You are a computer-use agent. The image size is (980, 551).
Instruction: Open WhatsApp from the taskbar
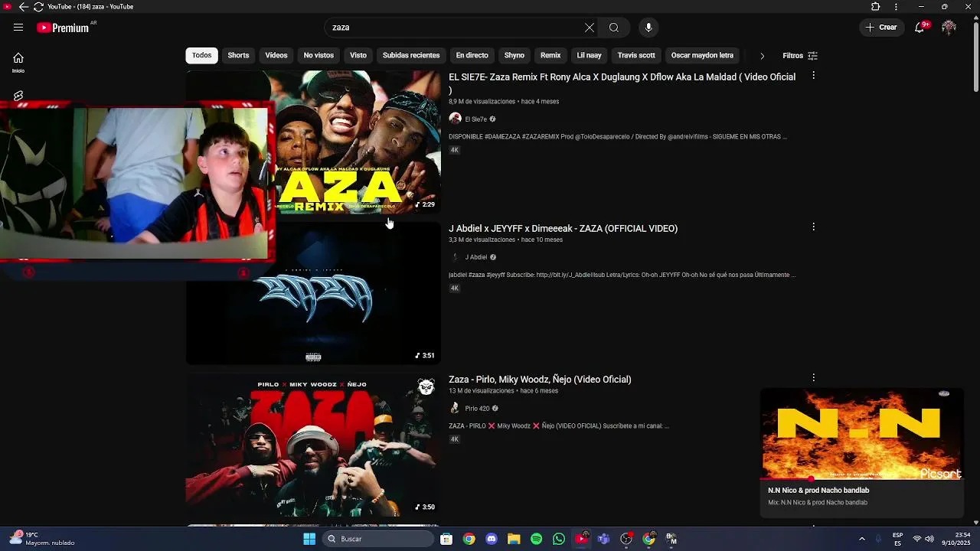(x=559, y=539)
